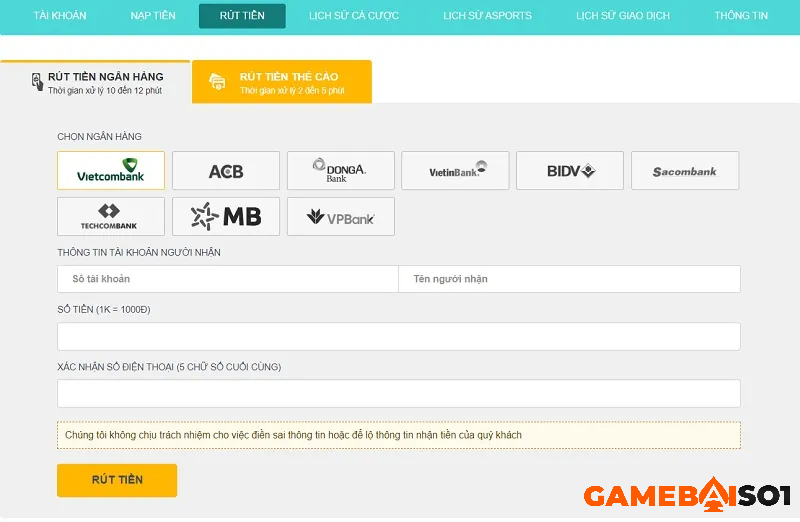800x522 pixels.
Task: Select the VPBank logo option
Action: point(340,216)
